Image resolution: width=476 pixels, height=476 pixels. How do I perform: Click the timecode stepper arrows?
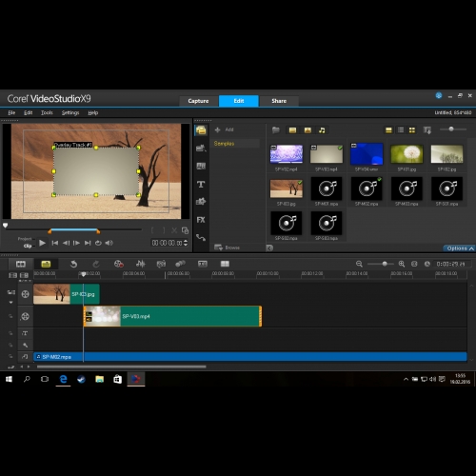(186, 243)
